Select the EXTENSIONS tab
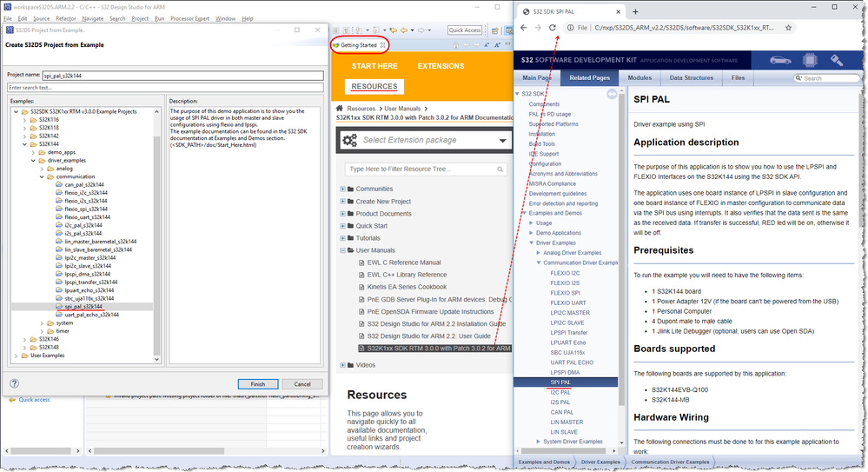Image resolution: width=868 pixels, height=472 pixels. point(441,66)
